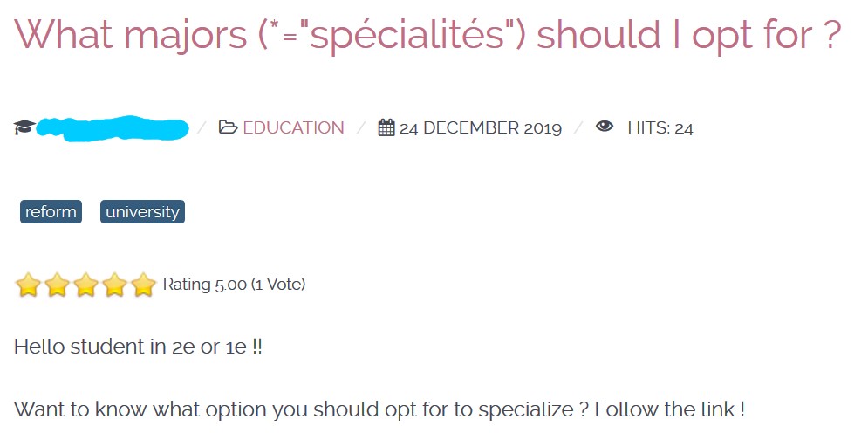Choose the third rating star
The image size is (868, 433).
point(85,285)
